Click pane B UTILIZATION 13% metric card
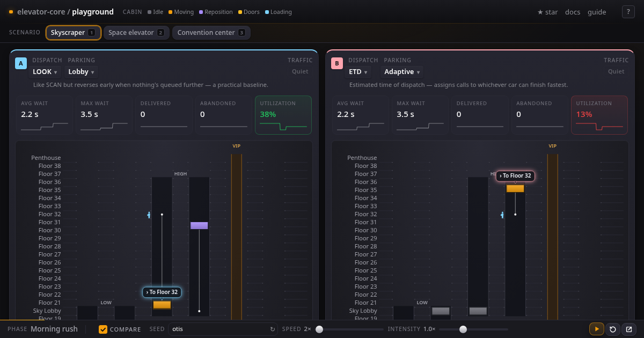Viewport: 644px width, 338px height. point(599,115)
